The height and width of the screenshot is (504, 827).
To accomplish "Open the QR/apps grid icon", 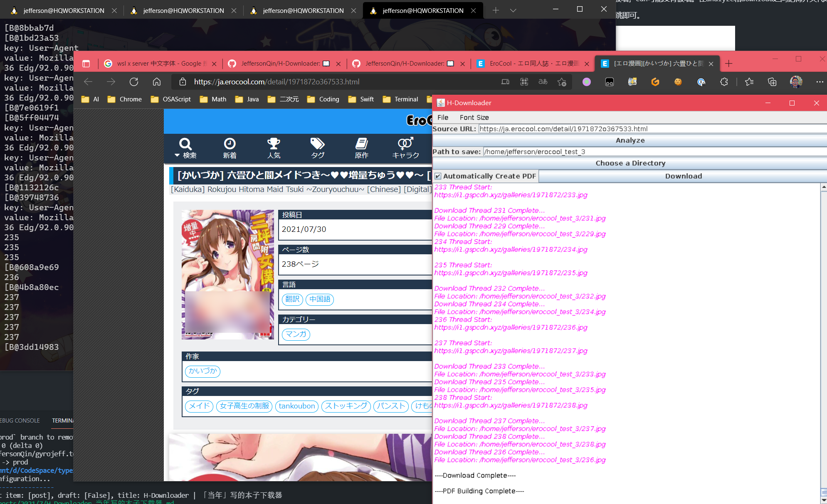I will [x=524, y=82].
